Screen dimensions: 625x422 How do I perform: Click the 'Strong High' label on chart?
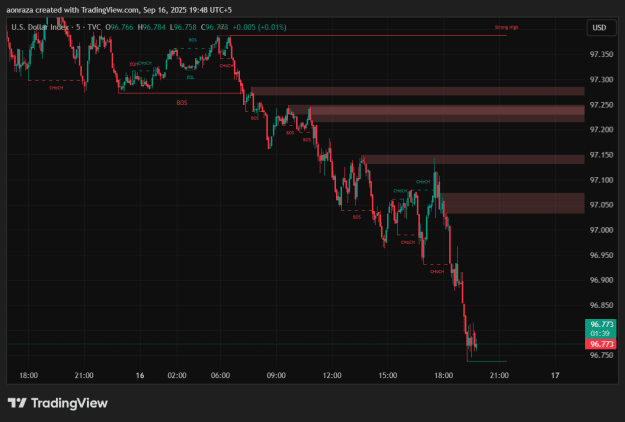tap(506, 27)
